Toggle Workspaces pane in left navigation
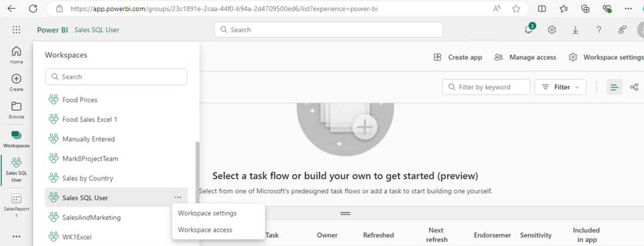This screenshot has height=246, width=644. click(16, 139)
